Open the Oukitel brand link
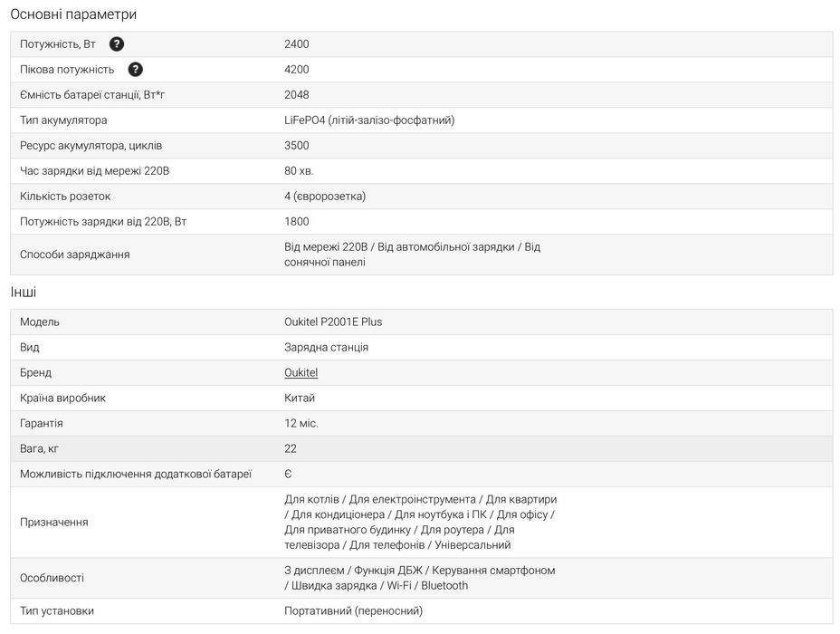Viewport: 840px width, 634px height. coord(301,373)
